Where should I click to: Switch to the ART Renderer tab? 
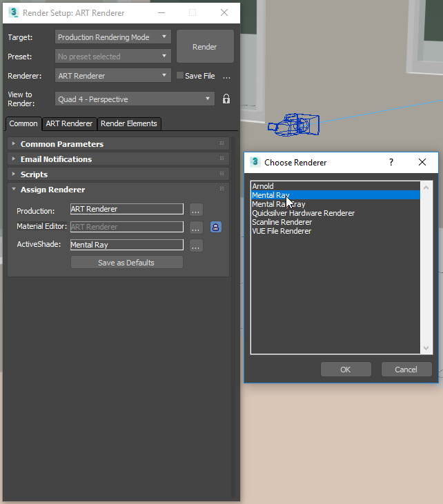pyautogui.click(x=69, y=123)
